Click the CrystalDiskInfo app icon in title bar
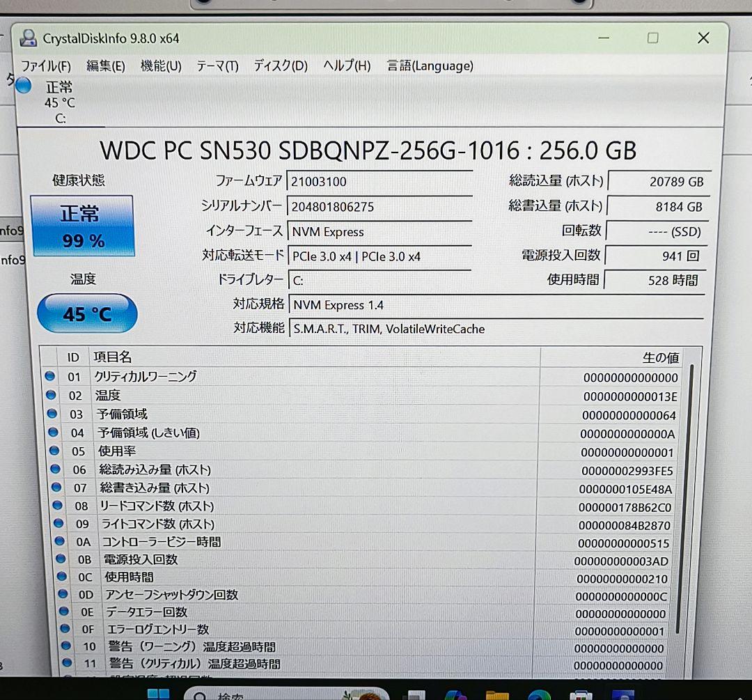 coord(29,38)
